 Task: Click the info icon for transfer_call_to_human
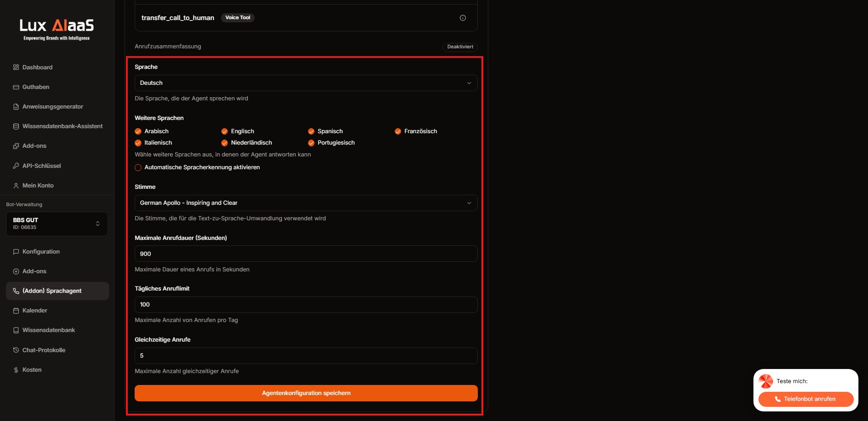pos(463,18)
